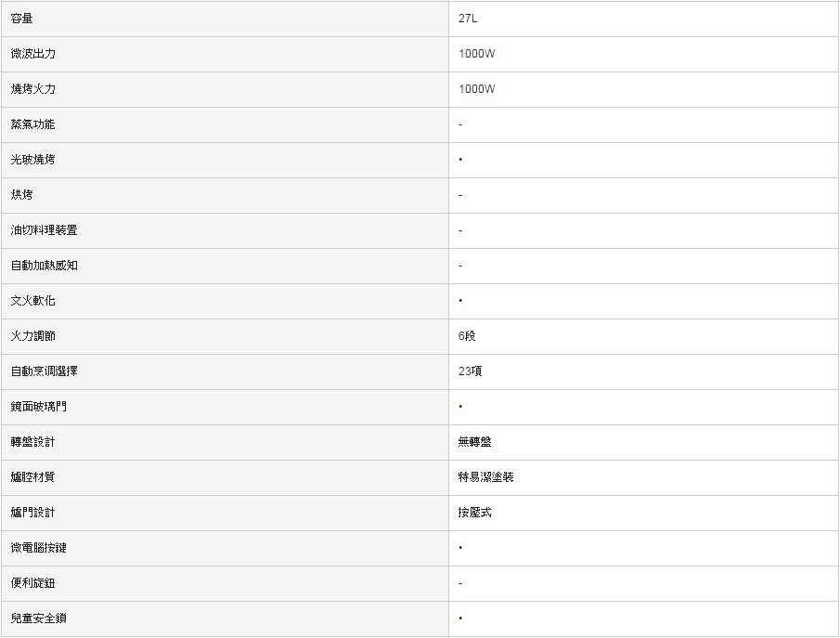
Task: Select the 27L capacity value
Action: point(468,19)
